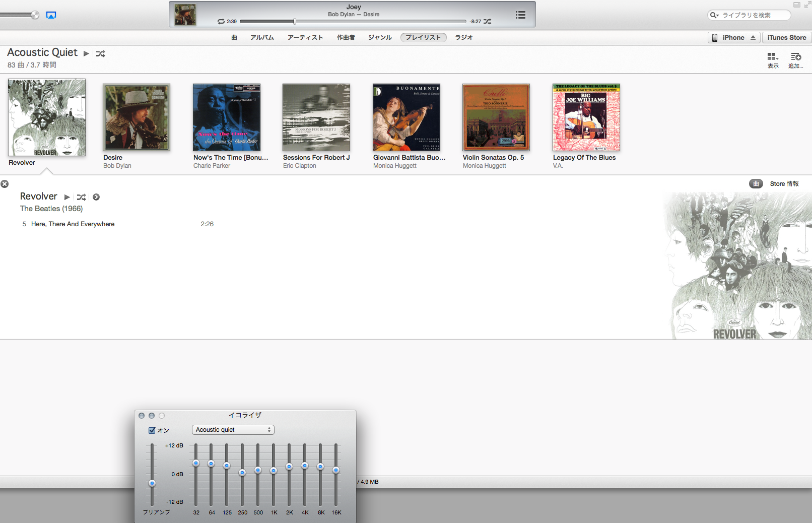Open the Revolver album options arrow

pos(96,197)
